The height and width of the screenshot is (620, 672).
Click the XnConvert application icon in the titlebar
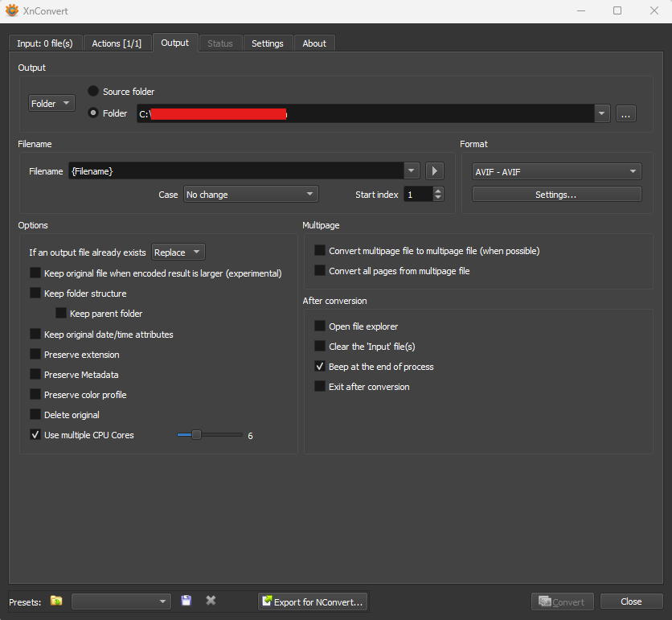[x=11, y=10]
